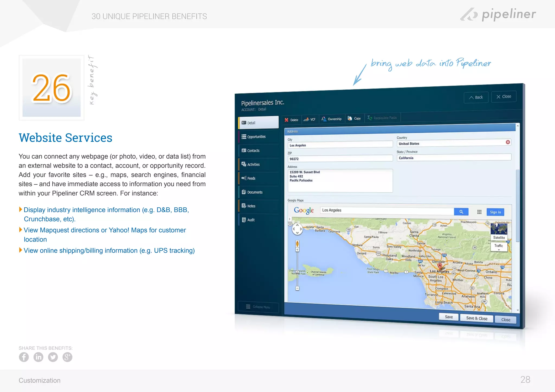Click the Street View pegman icon

click(297, 243)
